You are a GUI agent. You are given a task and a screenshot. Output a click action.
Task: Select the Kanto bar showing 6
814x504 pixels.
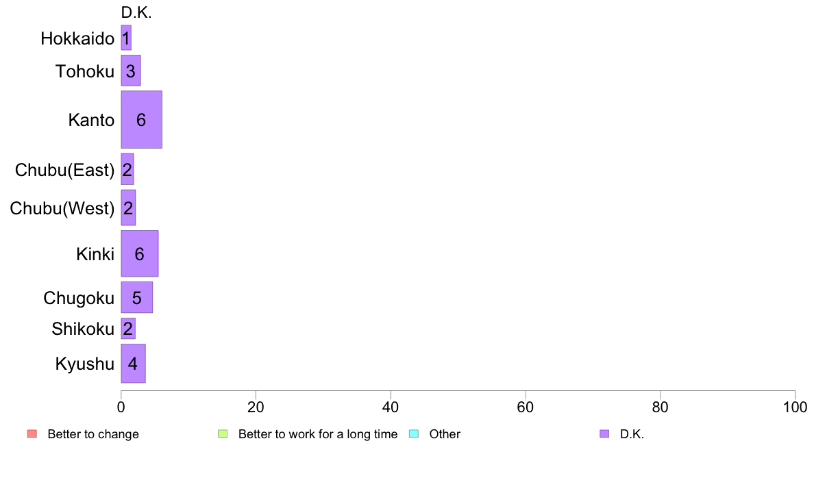tap(141, 119)
